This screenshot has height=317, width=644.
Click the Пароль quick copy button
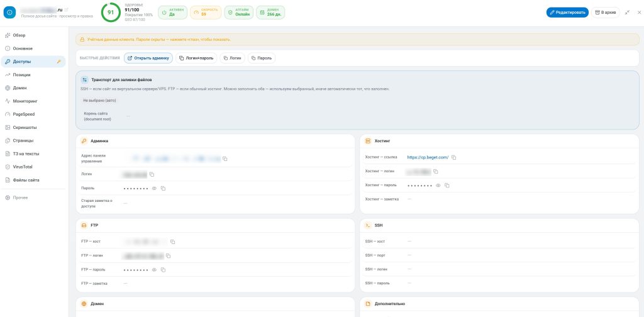[x=262, y=58]
